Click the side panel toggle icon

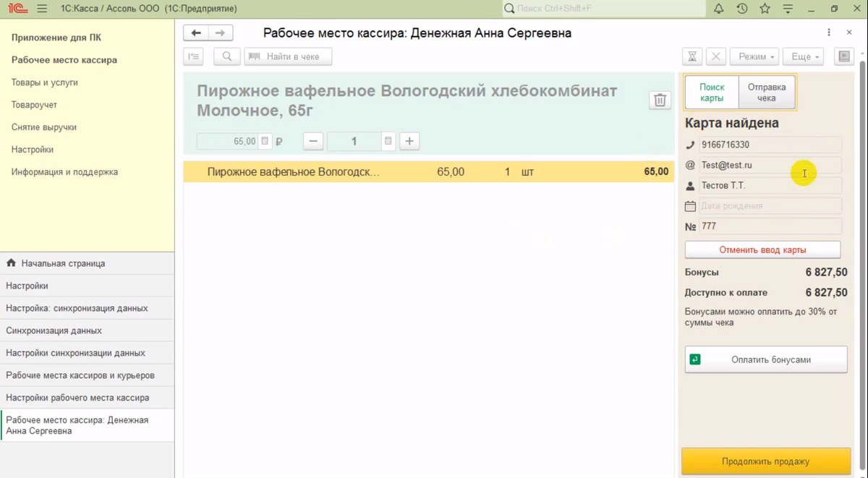(x=844, y=56)
